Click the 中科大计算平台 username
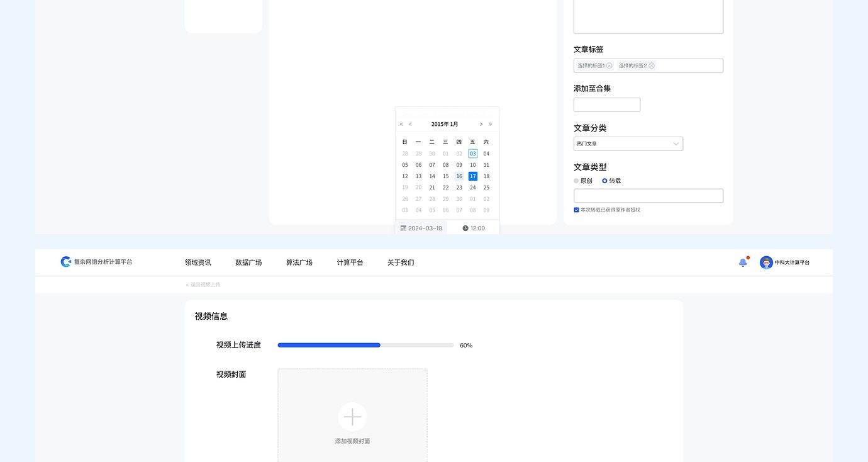Image resolution: width=868 pixels, height=462 pixels. click(793, 262)
